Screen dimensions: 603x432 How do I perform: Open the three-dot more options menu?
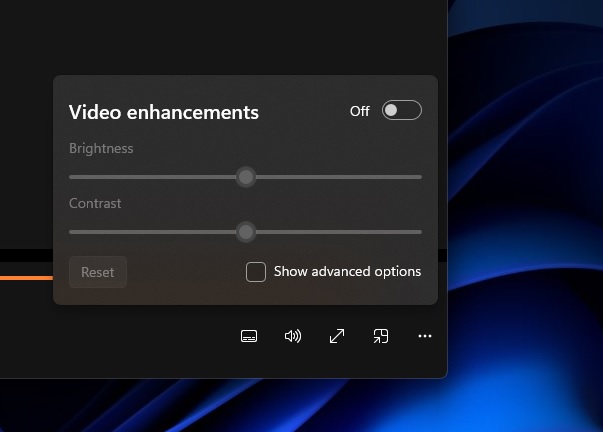(425, 336)
